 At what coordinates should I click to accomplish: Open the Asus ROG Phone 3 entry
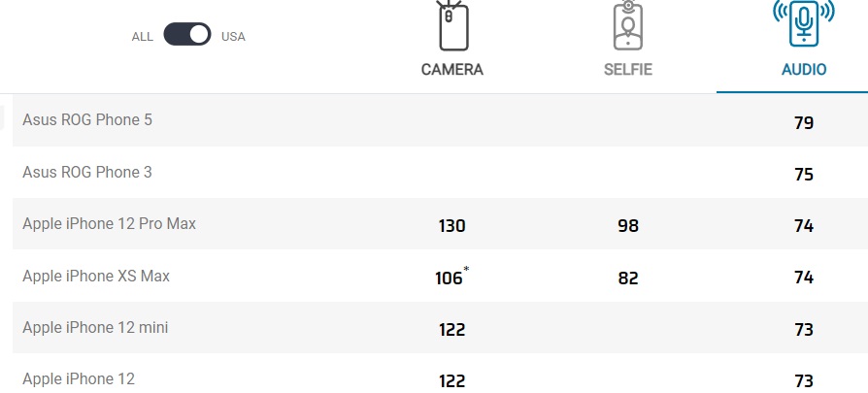(87, 173)
